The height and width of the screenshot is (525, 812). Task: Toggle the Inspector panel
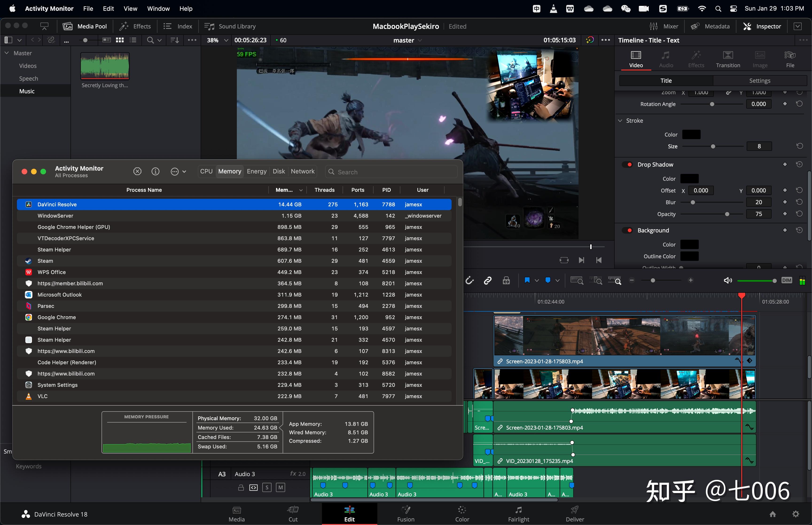tap(762, 26)
